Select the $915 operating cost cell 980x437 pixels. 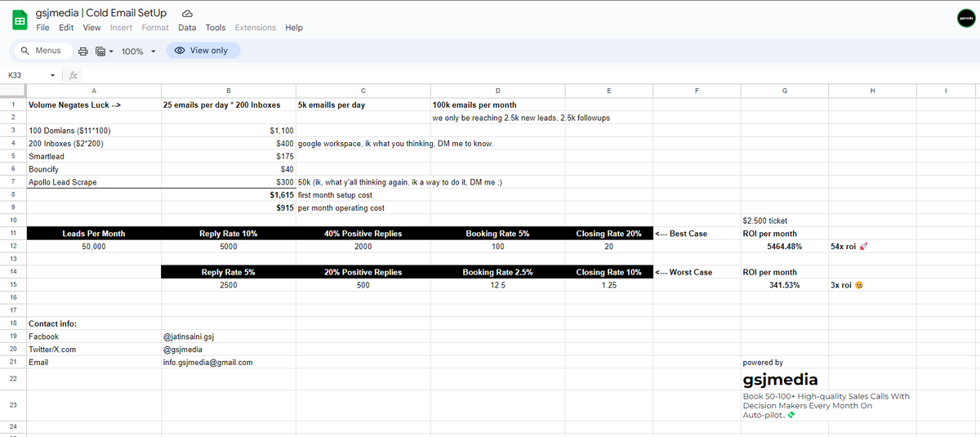click(228, 208)
